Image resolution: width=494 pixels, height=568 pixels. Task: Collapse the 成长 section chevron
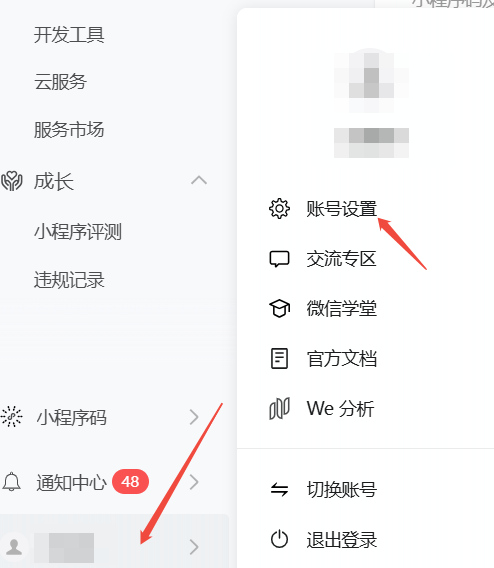click(x=199, y=180)
